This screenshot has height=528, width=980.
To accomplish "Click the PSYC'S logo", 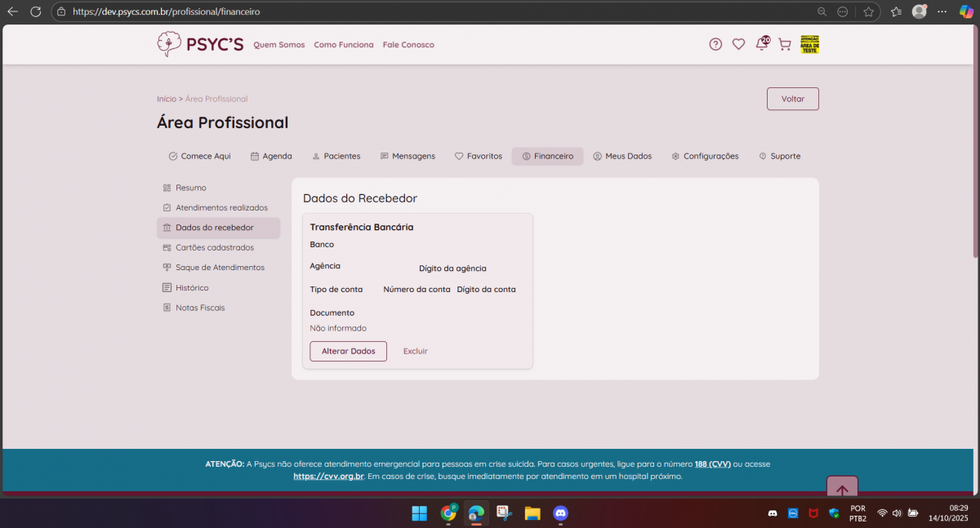I will coord(200,44).
